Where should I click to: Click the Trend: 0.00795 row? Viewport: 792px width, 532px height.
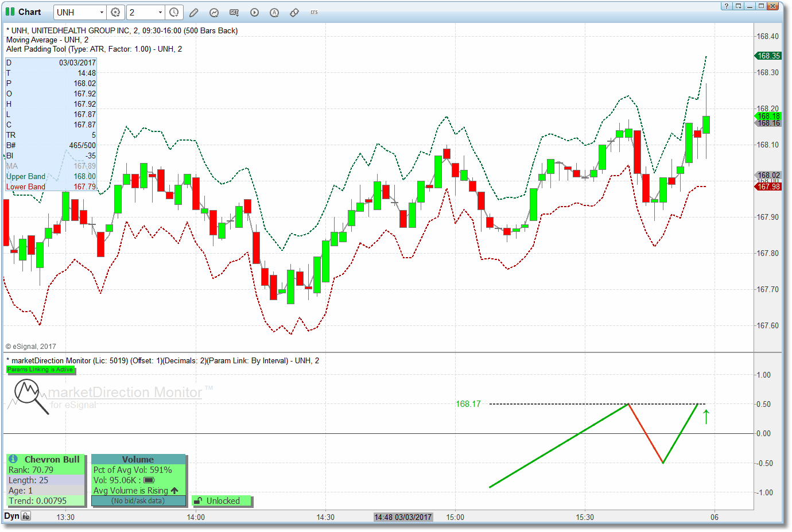[x=46, y=501]
